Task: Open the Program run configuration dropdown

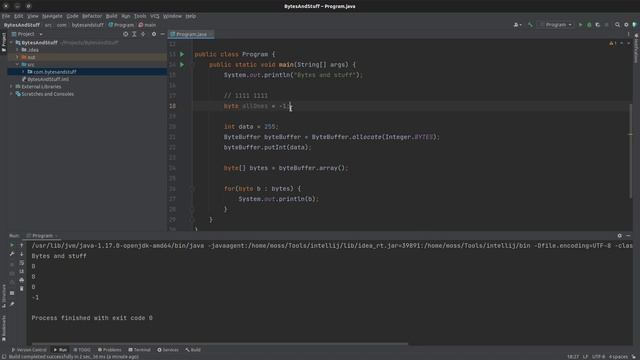Action: [x=556, y=25]
